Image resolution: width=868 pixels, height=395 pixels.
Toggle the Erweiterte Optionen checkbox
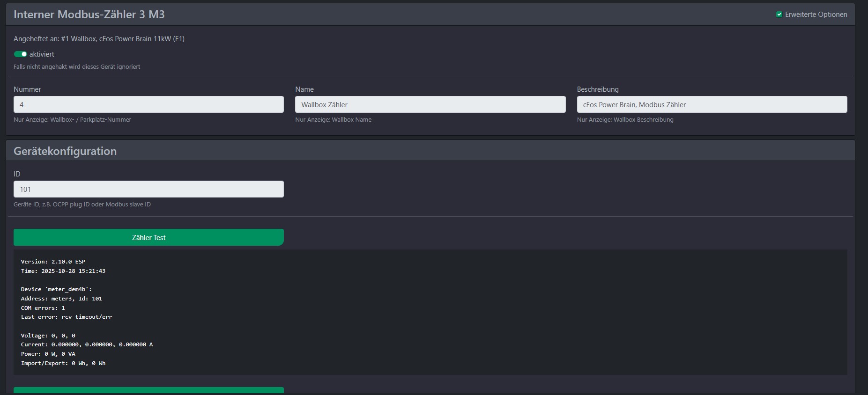tap(779, 15)
